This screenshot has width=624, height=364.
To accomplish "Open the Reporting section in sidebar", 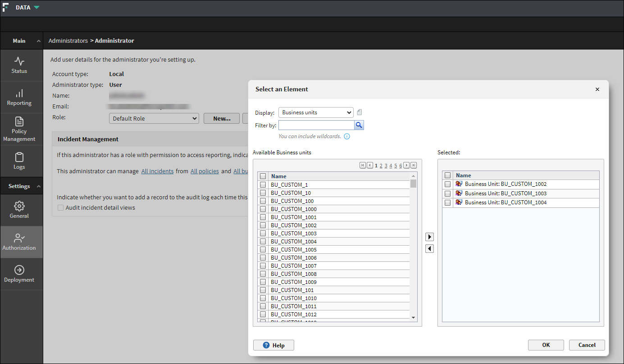I will pos(19,97).
